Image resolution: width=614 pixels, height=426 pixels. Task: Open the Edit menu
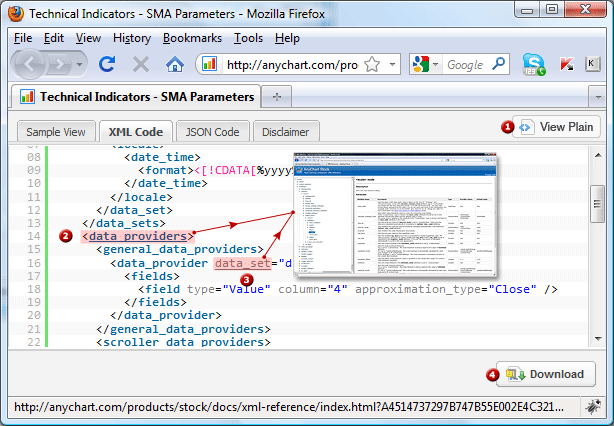click(54, 38)
